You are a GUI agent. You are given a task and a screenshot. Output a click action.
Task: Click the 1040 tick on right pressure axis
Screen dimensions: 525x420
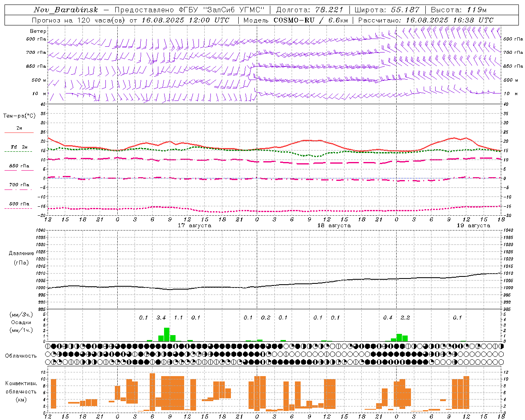click(x=508, y=231)
